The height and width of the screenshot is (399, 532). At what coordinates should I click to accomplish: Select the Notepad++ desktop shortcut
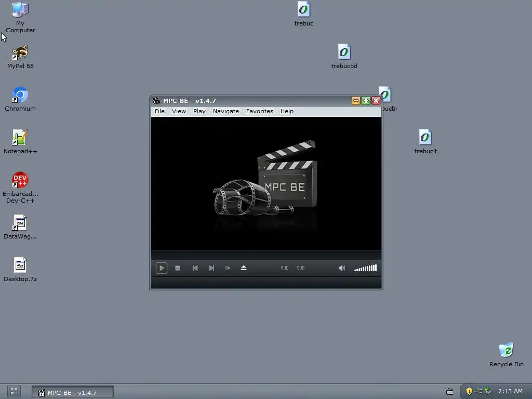tap(20, 142)
